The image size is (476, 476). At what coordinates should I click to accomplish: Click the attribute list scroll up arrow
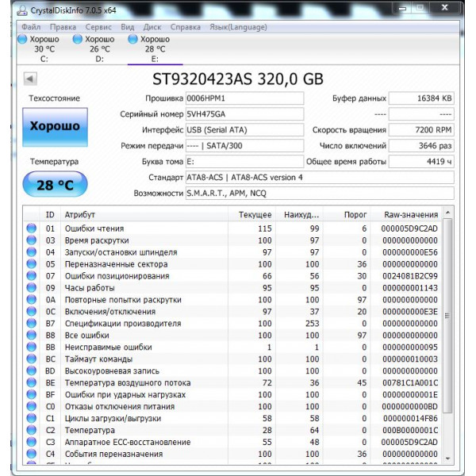pyautogui.click(x=447, y=213)
